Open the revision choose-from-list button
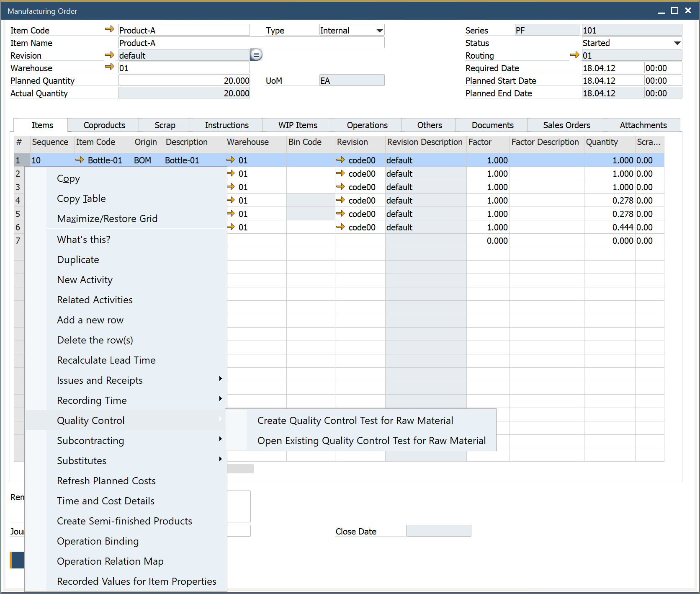 click(x=256, y=55)
